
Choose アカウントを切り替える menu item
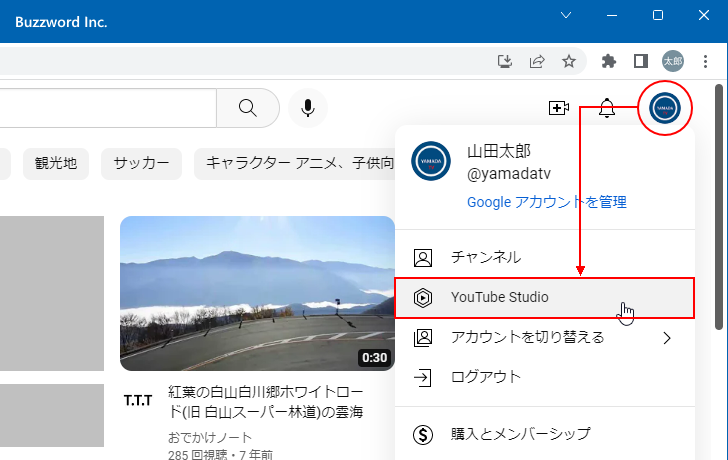tap(545, 338)
